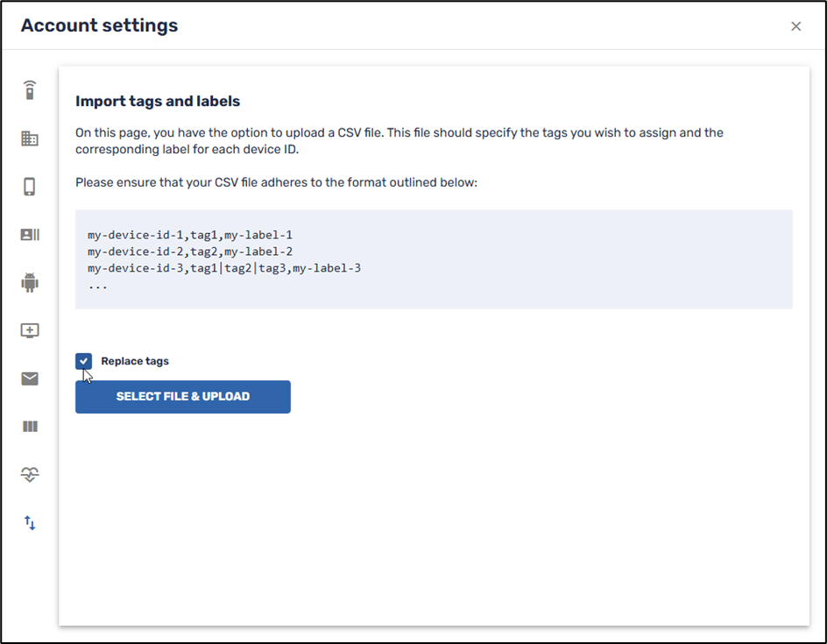Open the Android settings section

[x=29, y=282]
